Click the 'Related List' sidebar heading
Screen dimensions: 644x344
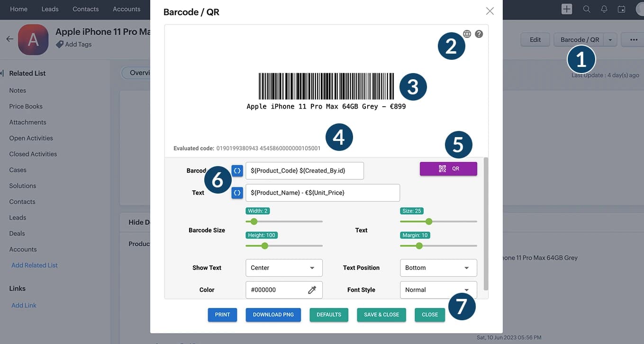tap(27, 74)
